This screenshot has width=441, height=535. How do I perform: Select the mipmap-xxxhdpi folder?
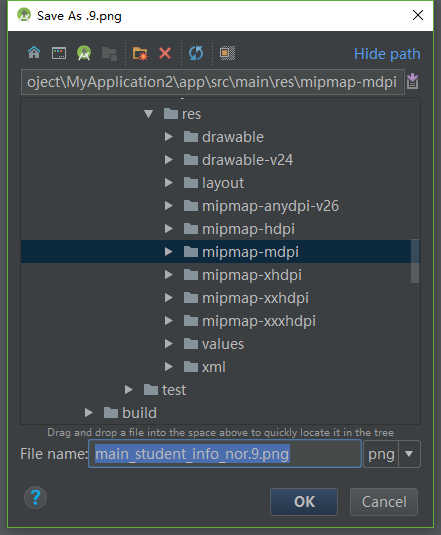pyautogui.click(x=249, y=321)
